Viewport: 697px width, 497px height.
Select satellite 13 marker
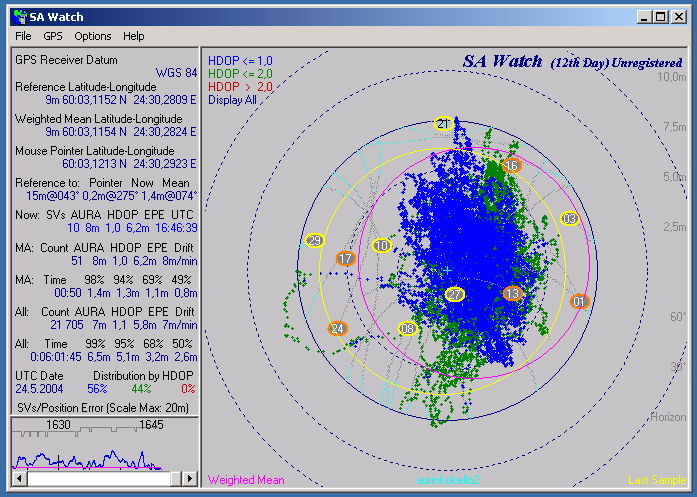point(512,293)
